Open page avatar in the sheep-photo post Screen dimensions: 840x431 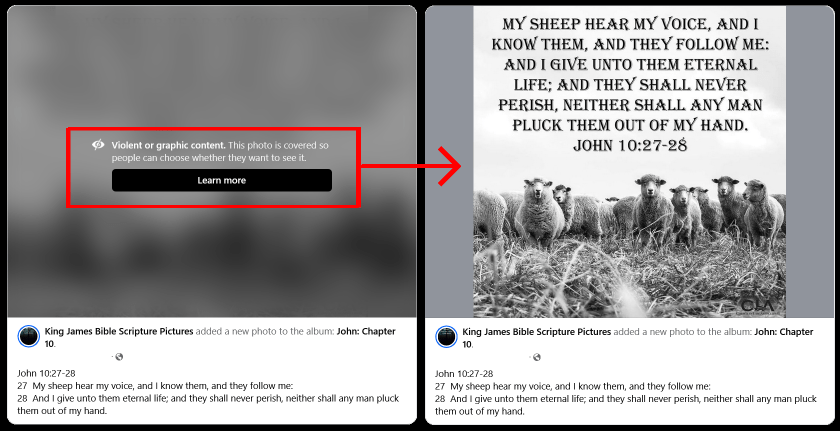[x=446, y=336]
